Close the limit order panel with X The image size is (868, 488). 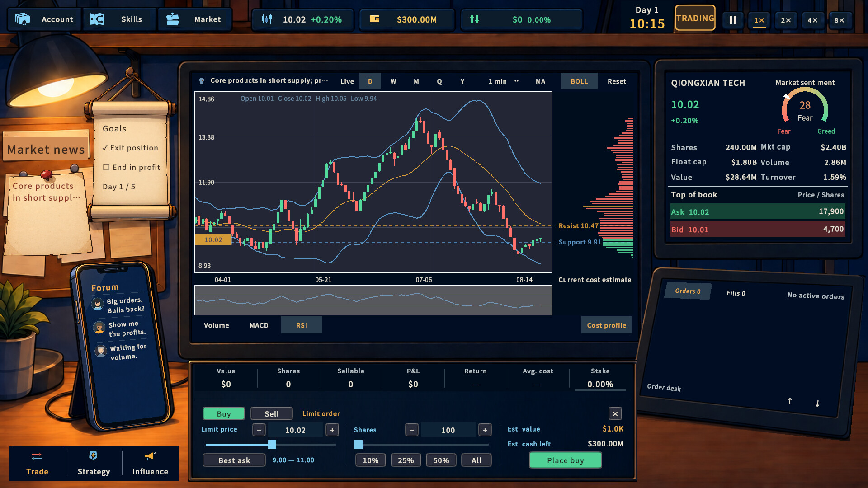(615, 413)
